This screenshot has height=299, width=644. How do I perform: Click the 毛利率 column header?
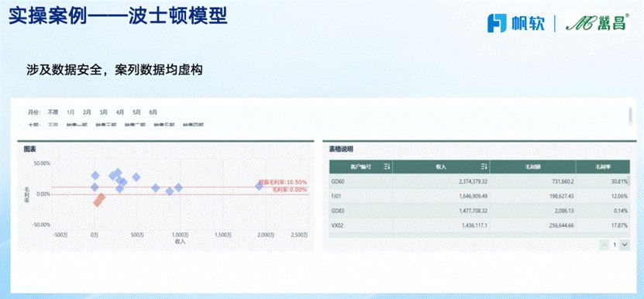pos(602,167)
